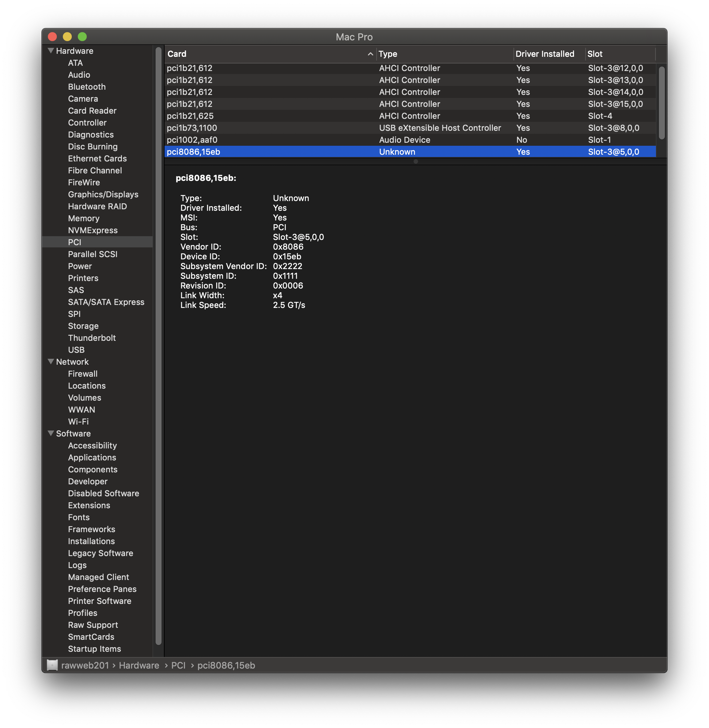
Task: Select Applications under Software
Action: point(92,457)
